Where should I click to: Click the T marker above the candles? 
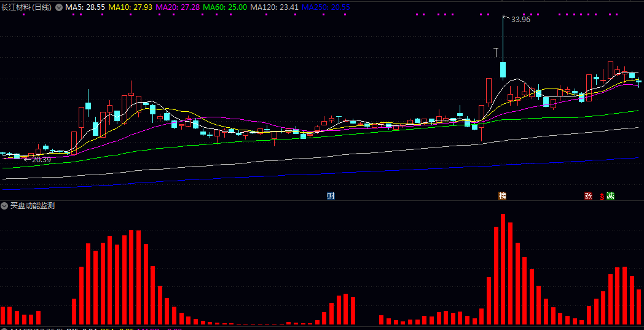pyautogui.click(x=496, y=52)
